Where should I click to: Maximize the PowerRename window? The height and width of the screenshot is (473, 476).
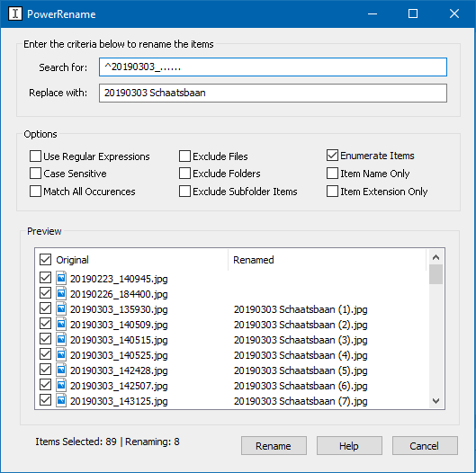coord(412,14)
